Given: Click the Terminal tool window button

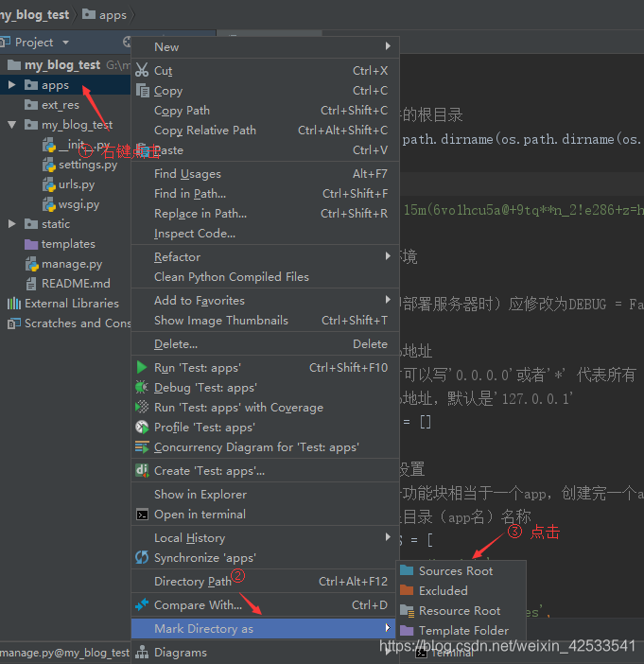Looking at the screenshot, I should (x=444, y=653).
